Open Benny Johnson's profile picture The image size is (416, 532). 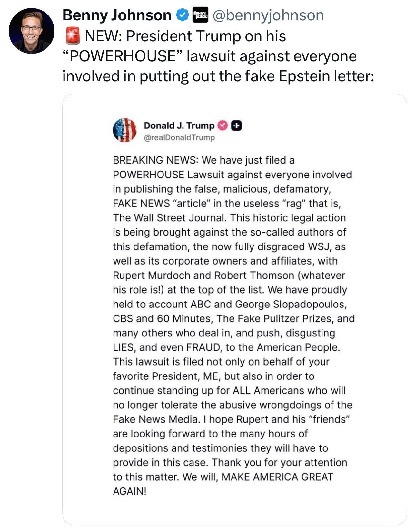31,31
